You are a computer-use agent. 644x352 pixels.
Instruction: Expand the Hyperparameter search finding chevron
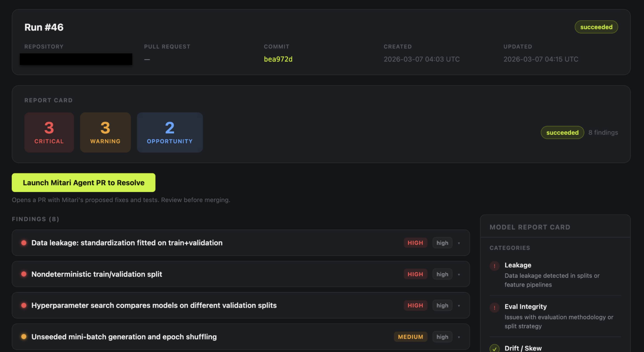(459, 305)
